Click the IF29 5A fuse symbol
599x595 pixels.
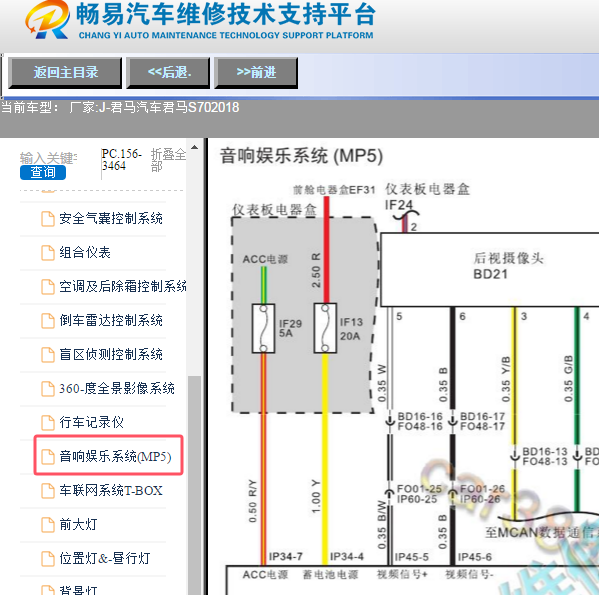[x=263, y=328]
